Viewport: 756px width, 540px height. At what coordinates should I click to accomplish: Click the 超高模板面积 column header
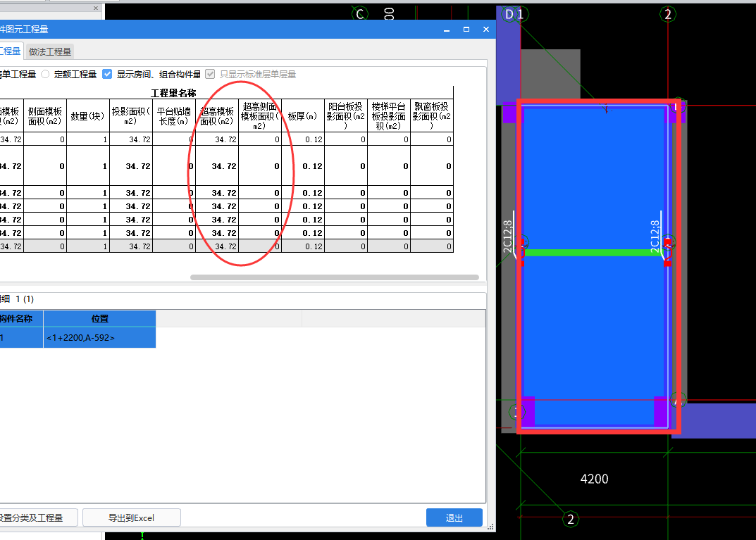(x=217, y=116)
